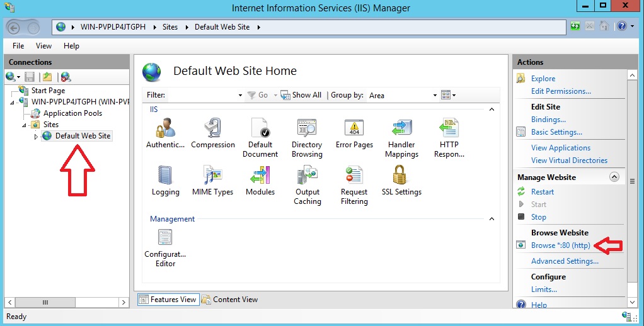
Task: Click the up folder icon in Connections
Action: coord(48,77)
